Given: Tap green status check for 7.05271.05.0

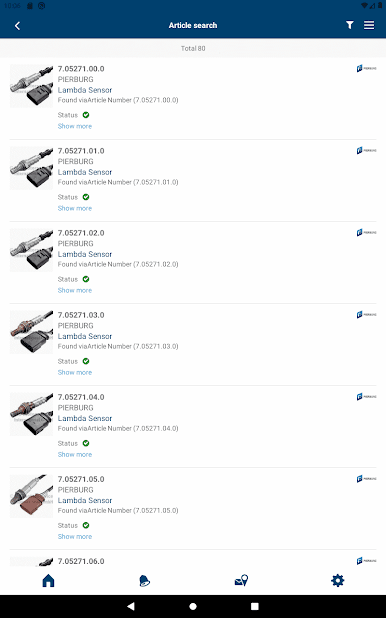Looking at the screenshot, I should pos(86,525).
